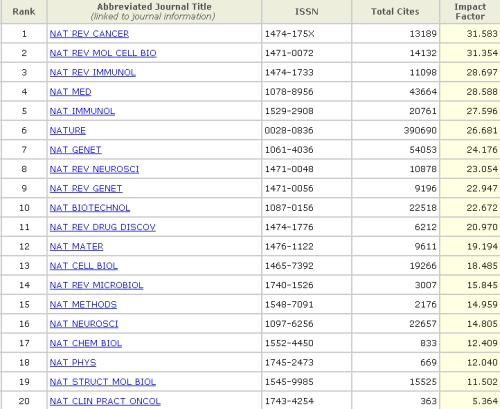Select total cites value 22657
500x409 pixels.
[x=423, y=324]
